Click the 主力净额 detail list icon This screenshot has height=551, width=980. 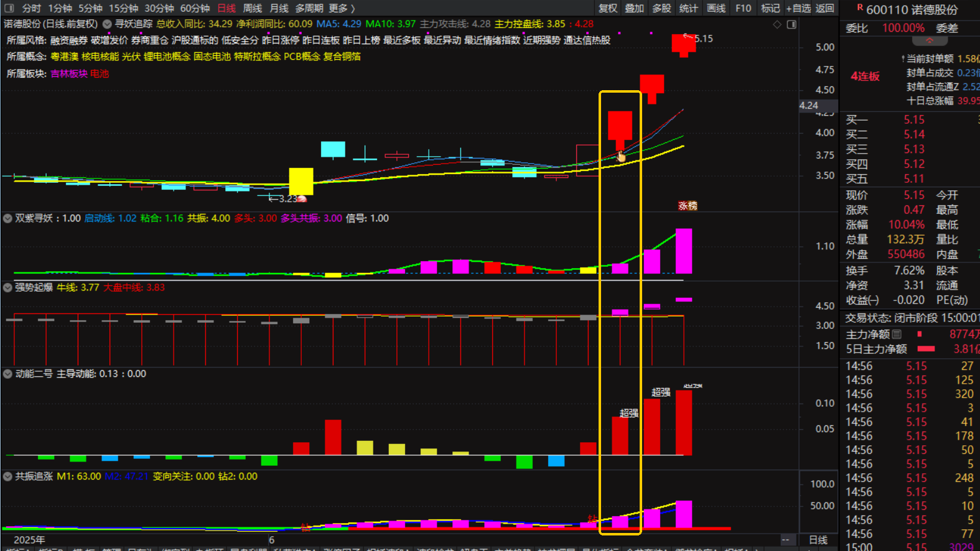[897, 335]
